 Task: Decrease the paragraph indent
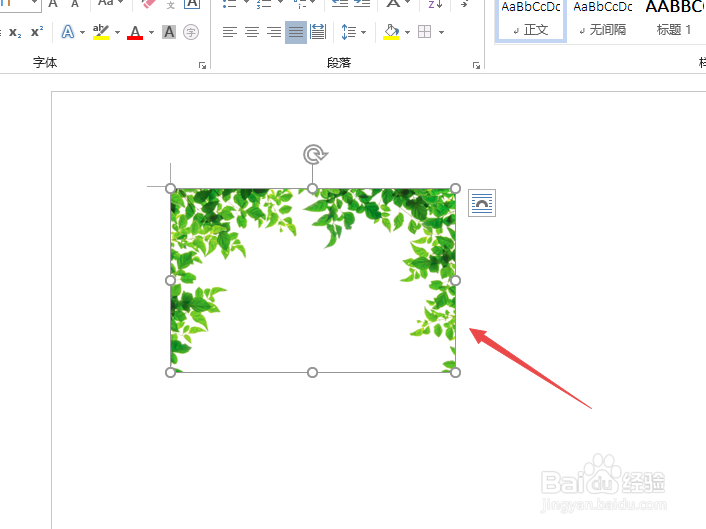click(340, 4)
